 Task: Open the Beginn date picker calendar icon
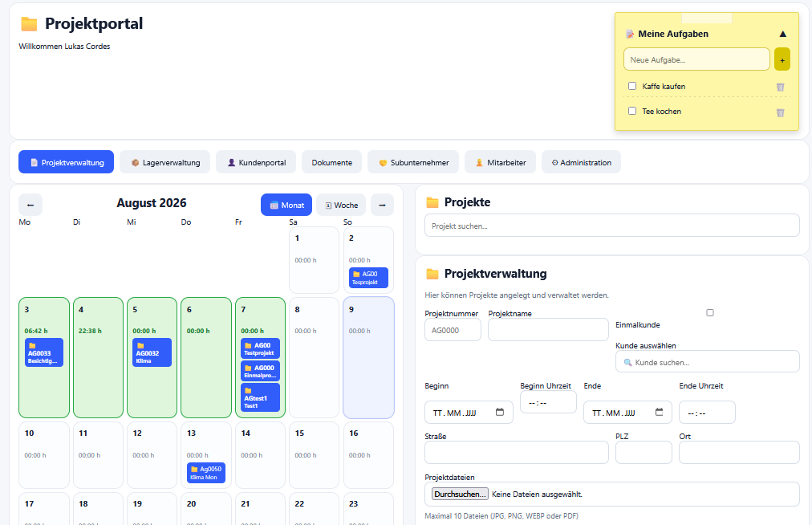[x=500, y=412]
